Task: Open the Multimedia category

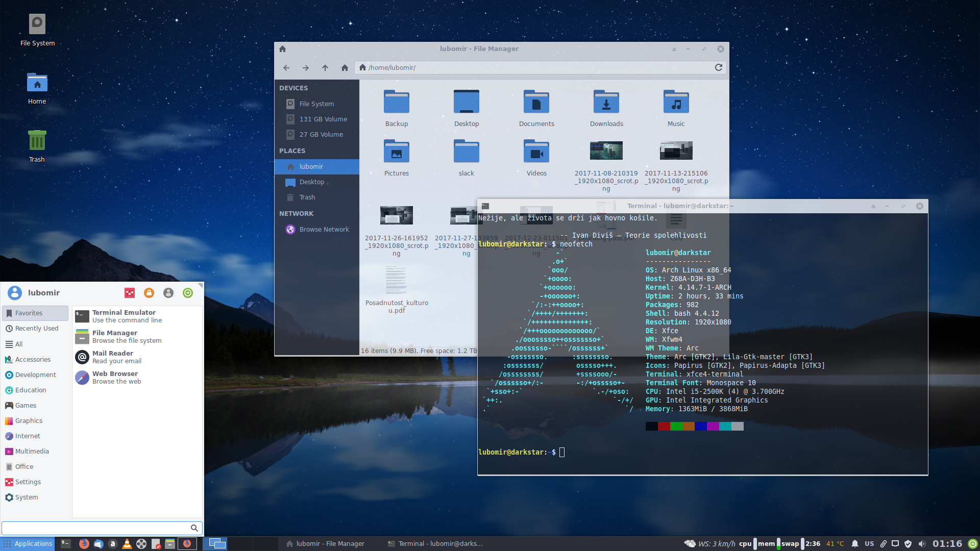Action: click(x=35, y=451)
